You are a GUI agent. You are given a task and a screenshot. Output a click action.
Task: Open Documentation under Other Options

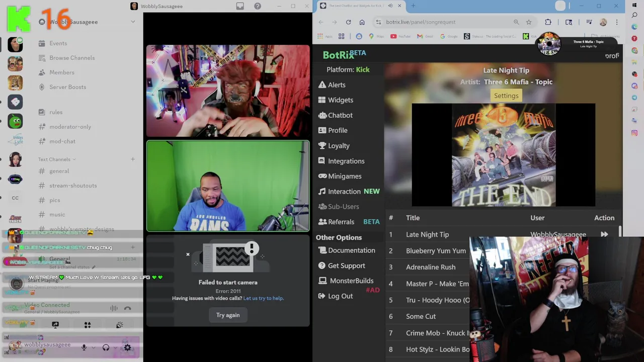[x=346, y=250]
